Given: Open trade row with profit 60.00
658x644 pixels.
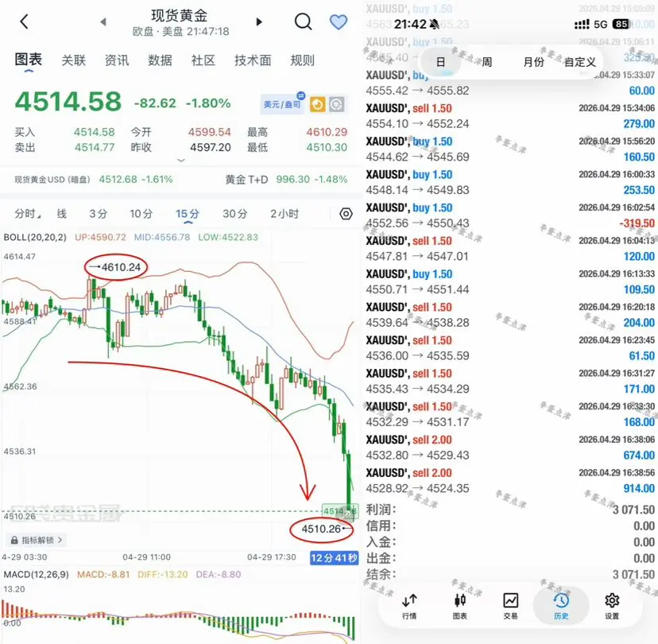Looking at the screenshot, I should [x=510, y=83].
